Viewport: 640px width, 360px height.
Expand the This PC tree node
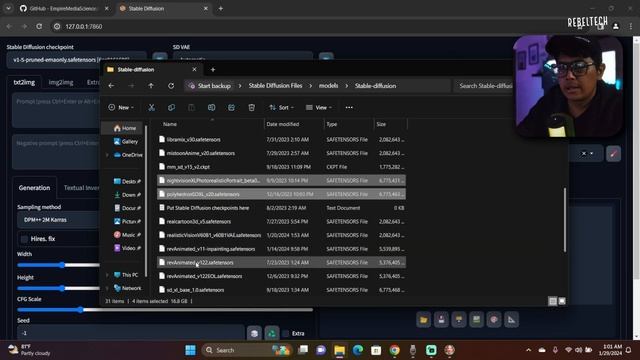click(x=107, y=275)
